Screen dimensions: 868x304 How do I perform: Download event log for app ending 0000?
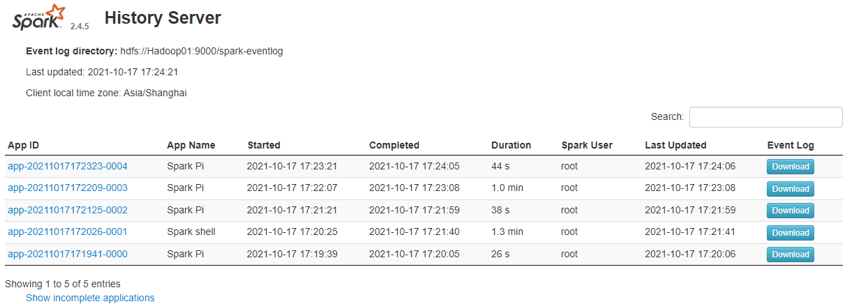[x=790, y=254]
